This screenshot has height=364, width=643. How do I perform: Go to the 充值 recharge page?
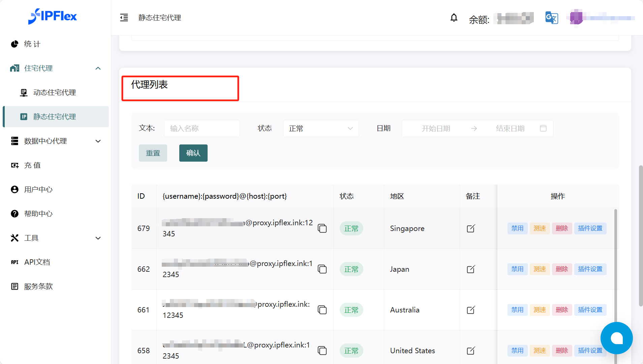[32, 165]
